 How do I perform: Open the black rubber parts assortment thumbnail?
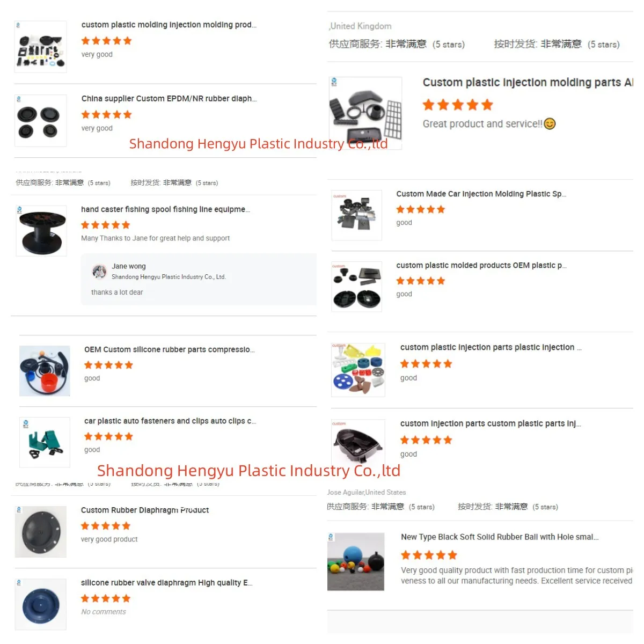point(41,47)
